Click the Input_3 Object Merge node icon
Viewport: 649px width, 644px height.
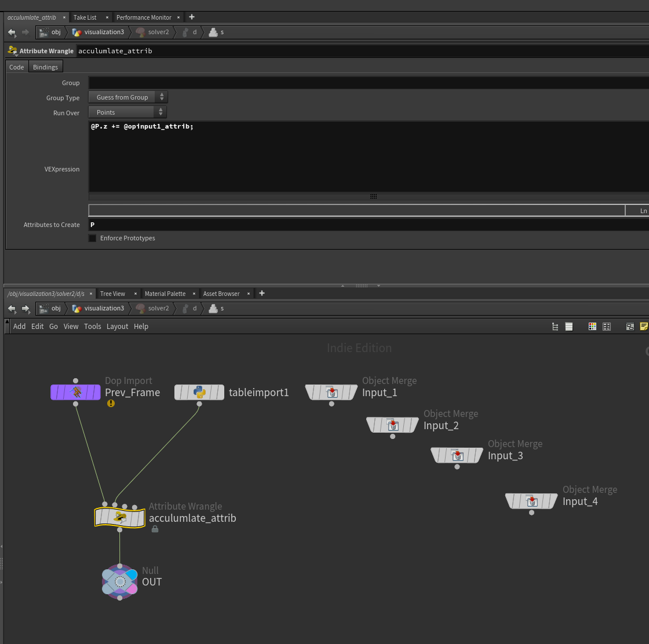457,455
